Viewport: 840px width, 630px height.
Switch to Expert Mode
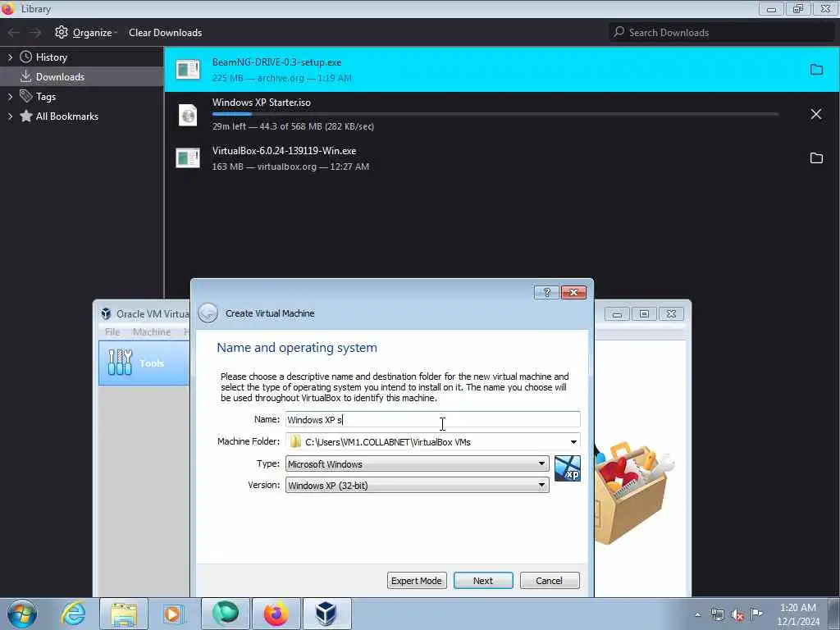(417, 581)
